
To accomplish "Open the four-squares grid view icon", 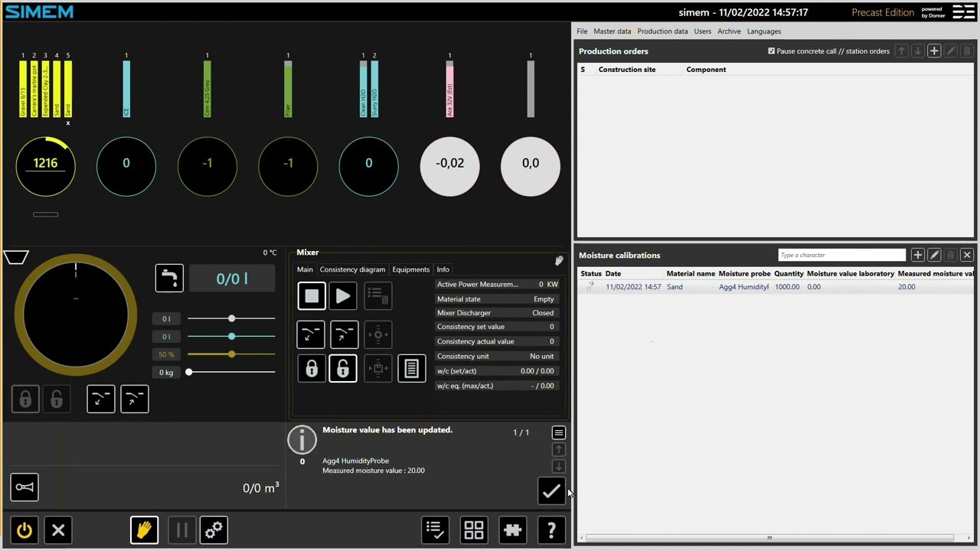I will point(474,530).
